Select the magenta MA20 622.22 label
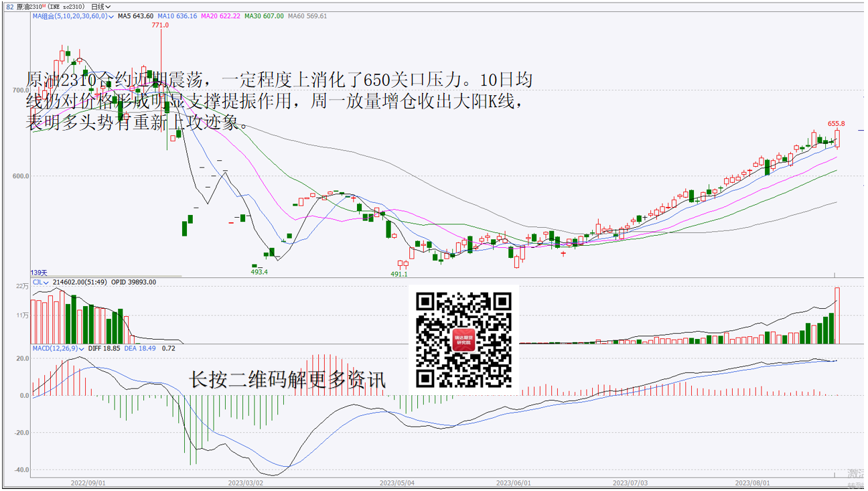This screenshot has width=868, height=491. pos(220,16)
